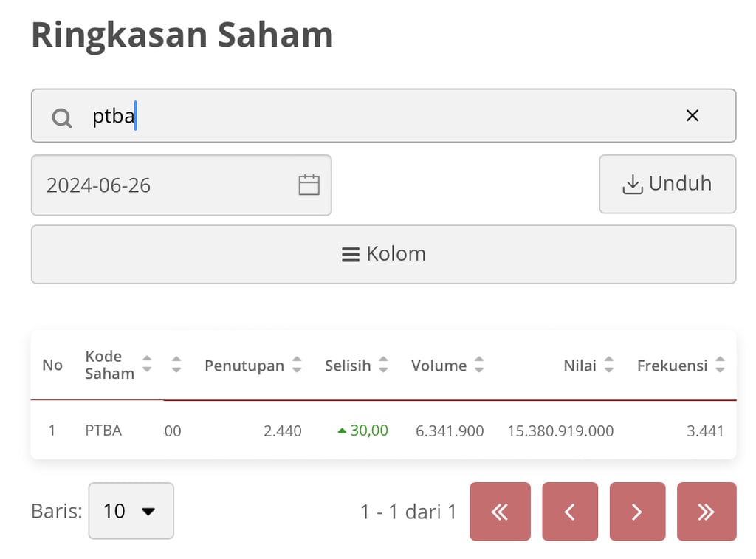
Task: Click the search magnifier icon
Action: pyautogui.click(x=61, y=116)
